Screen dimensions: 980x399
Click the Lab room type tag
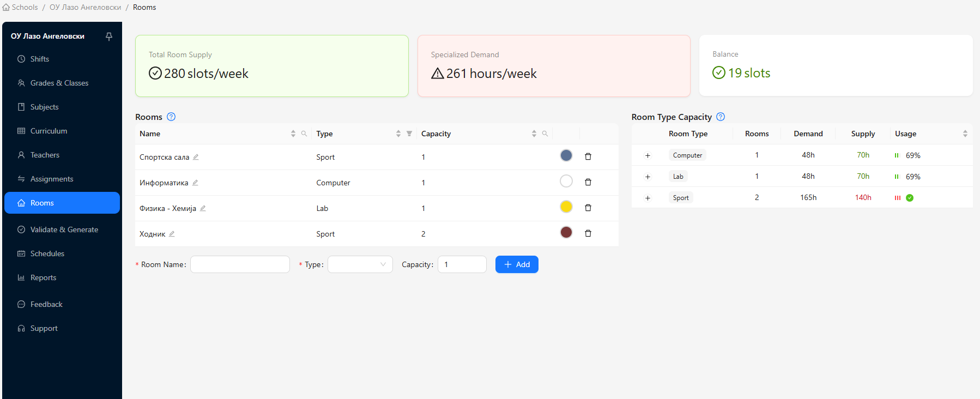click(x=678, y=177)
